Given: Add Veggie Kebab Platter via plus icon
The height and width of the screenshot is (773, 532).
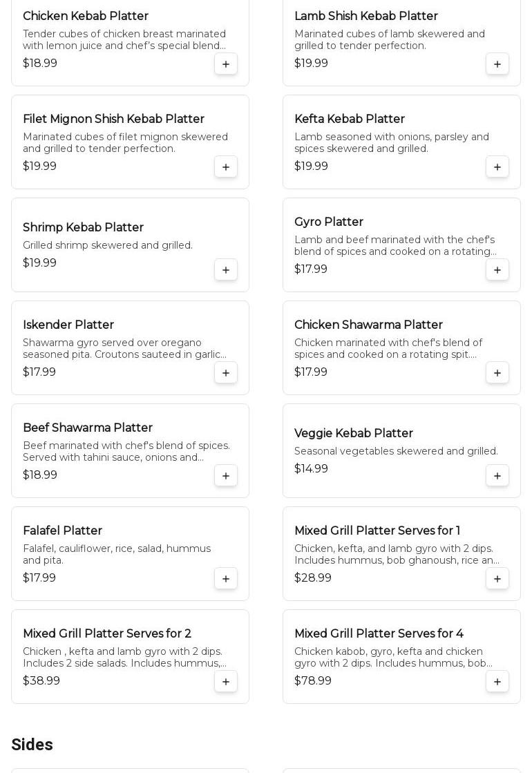Looking at the screenshot, I should (497, 476).
